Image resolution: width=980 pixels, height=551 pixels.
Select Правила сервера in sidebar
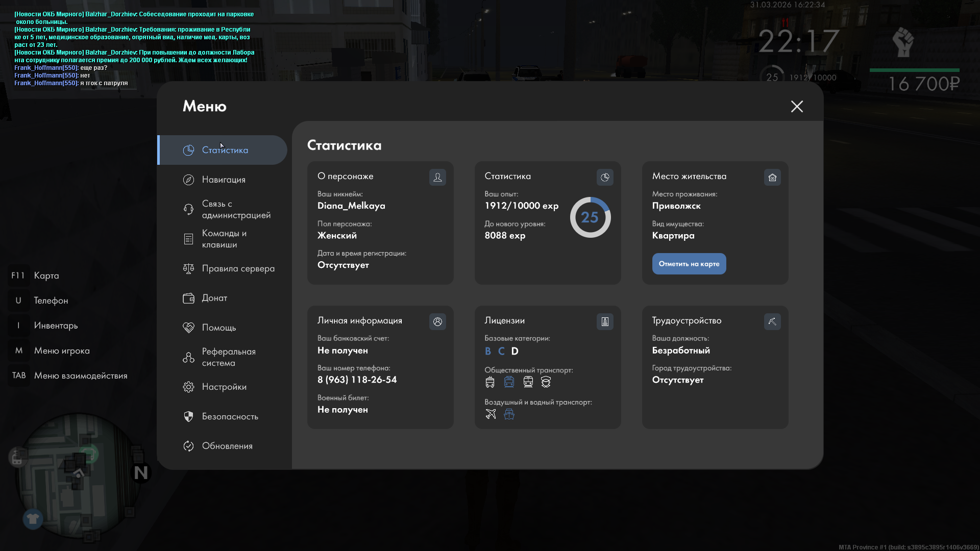coord(238,268)
